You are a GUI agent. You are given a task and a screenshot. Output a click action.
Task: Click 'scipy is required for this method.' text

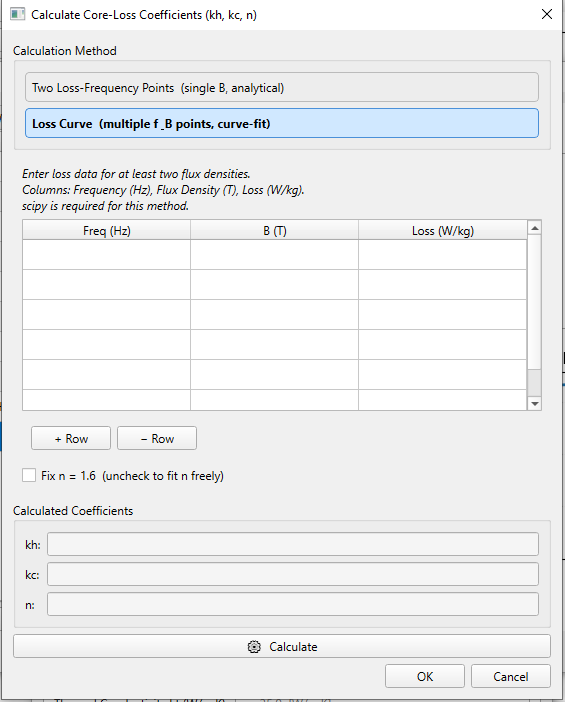coord(105,206)
